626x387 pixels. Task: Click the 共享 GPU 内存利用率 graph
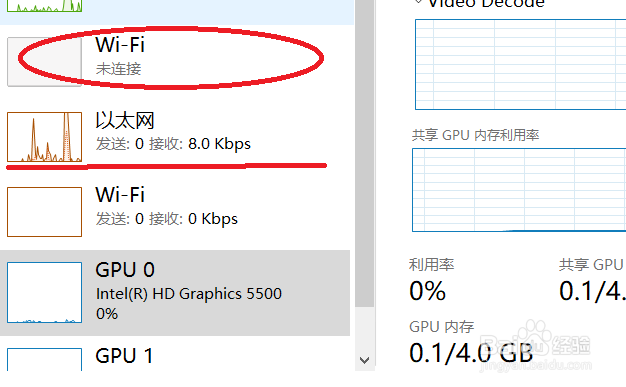pyautogui.click(x=519, y=190)
